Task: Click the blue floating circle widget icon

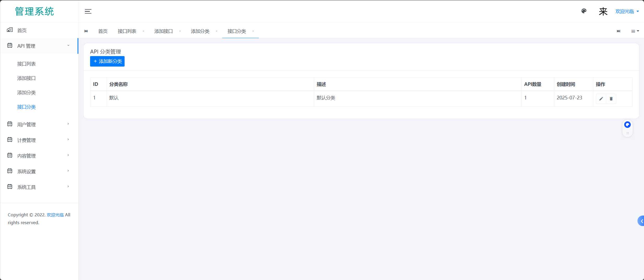Action: [x=627, y=125]
